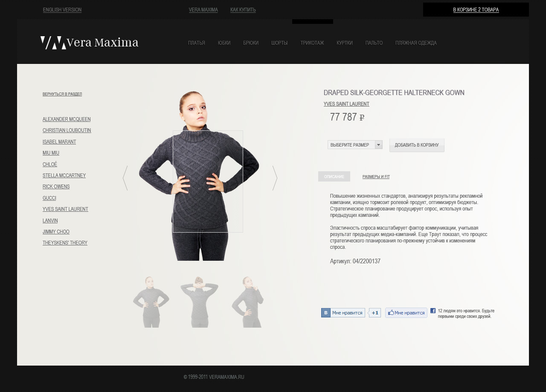Show previous product photo with left arrow
Screen dimensions: 546x392
125,178
